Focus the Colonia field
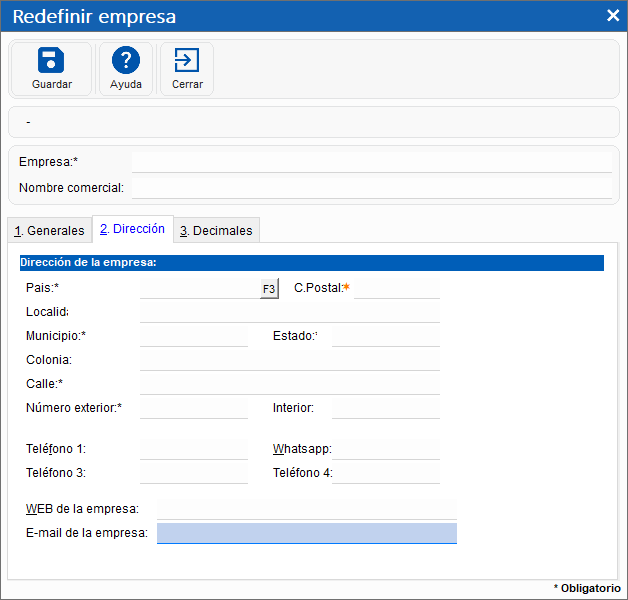The height and width of the screenshot is (600, 628). click(290, 360)
